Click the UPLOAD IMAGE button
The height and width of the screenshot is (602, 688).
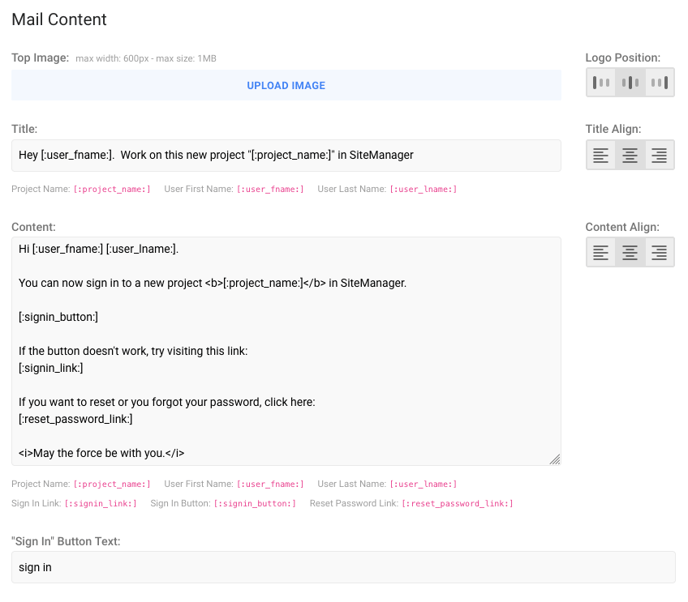coord(286,85)
